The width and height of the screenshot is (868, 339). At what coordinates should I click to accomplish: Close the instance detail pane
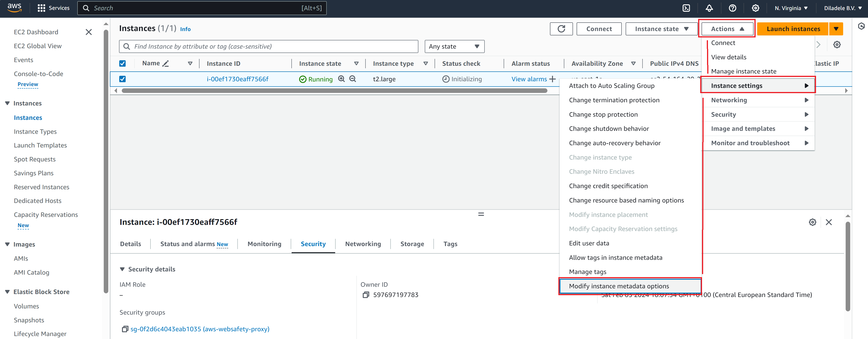829,222
